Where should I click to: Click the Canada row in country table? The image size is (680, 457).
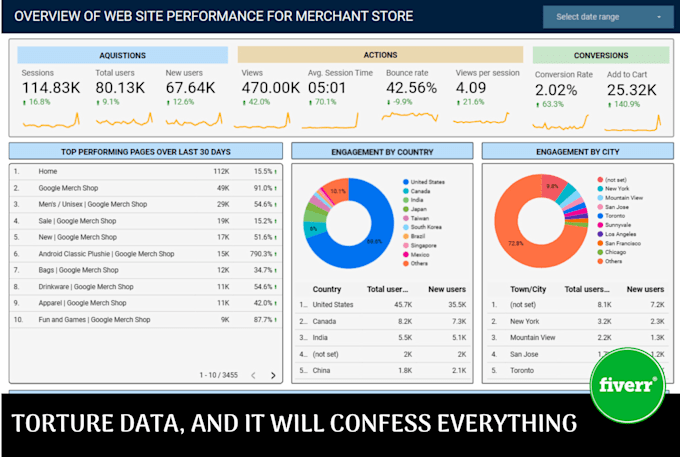coord(382,321)
